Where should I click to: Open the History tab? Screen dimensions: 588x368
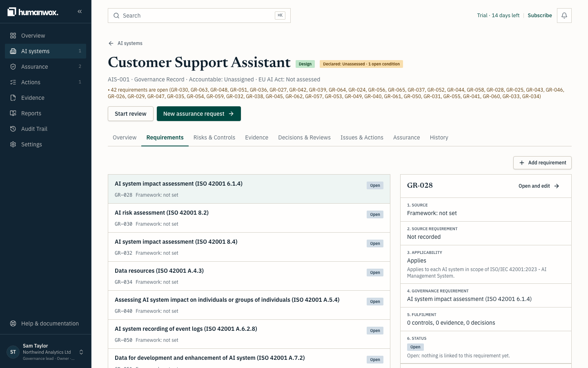point(439,137)
